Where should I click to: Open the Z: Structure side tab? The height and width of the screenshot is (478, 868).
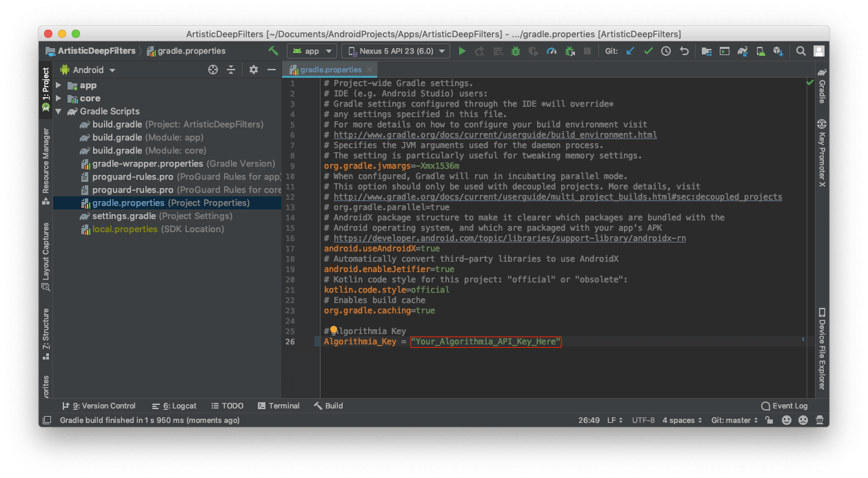click(x=46, y=335)
